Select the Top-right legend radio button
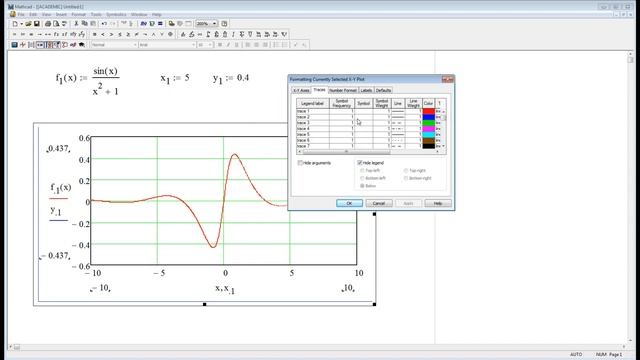Viewport: 640px width, 360px height. click(x=406, y=170)
